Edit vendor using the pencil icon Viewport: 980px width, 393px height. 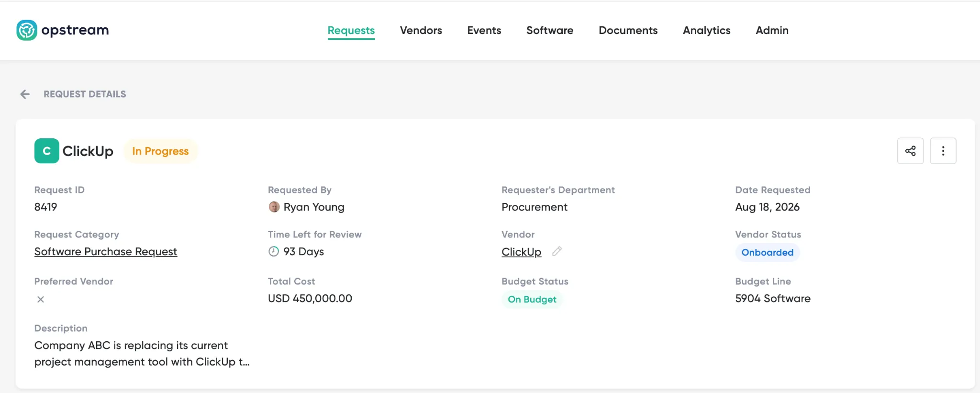(557, 251)
